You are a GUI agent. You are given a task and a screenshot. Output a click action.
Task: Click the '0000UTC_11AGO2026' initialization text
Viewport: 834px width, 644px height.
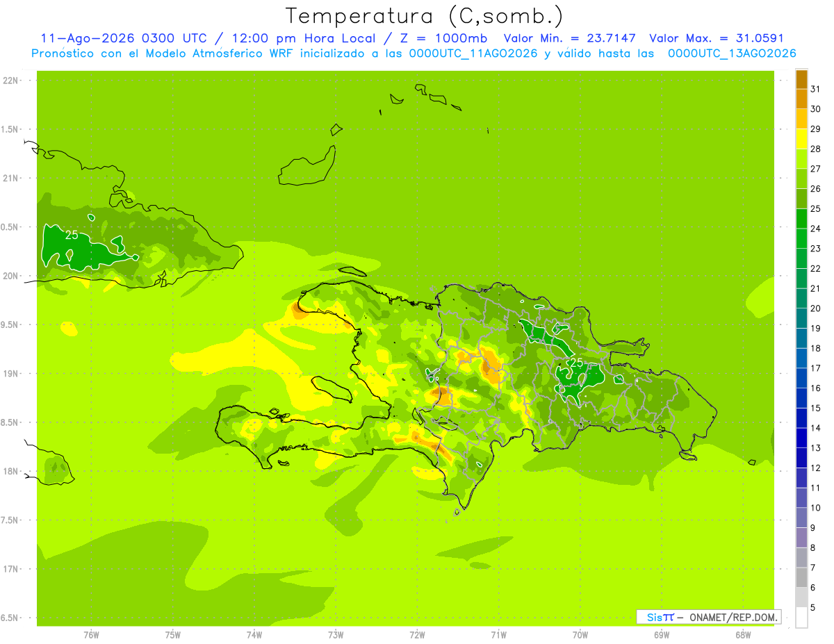click(474, 53)
